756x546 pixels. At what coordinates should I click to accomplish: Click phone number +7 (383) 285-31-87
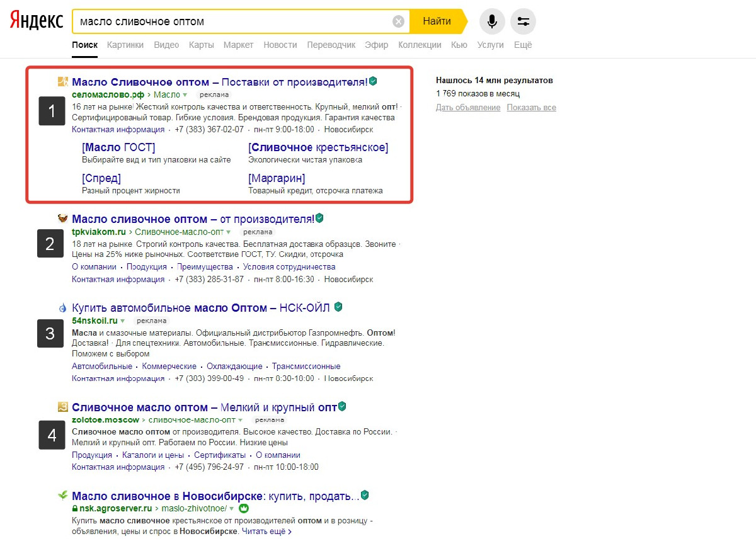click(x=209, y=280)
